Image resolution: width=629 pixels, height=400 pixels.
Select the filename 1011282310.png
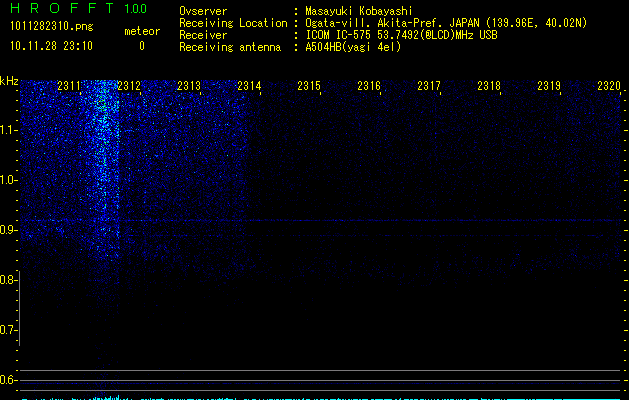[52, 27]
